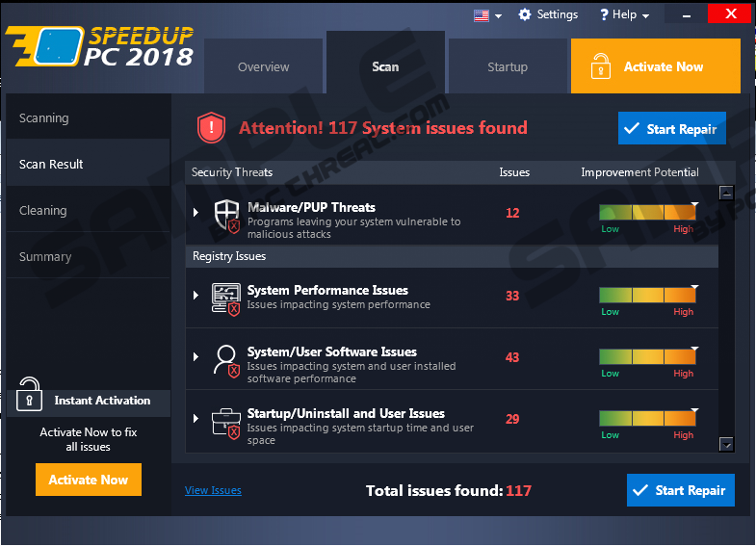This screenshot has height=546, width=756.
Task: Close the SpeedUp PC window
Action: [x=731, y=13]
